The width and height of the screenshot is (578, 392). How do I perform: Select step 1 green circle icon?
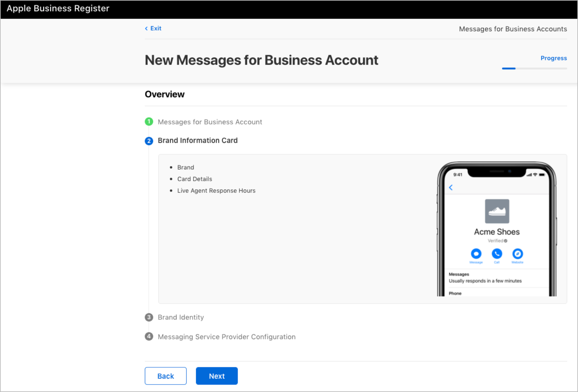click(x=149, y=122)
